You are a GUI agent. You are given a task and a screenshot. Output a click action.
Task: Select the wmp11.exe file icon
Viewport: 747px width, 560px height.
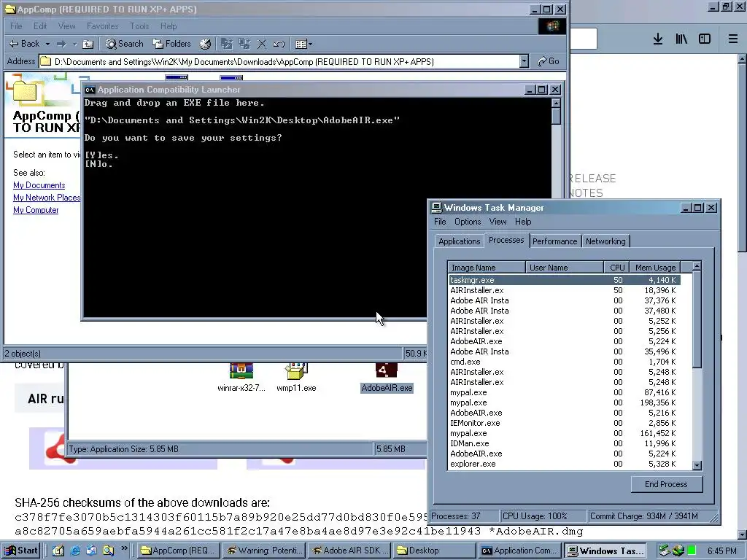pos(296,378)
